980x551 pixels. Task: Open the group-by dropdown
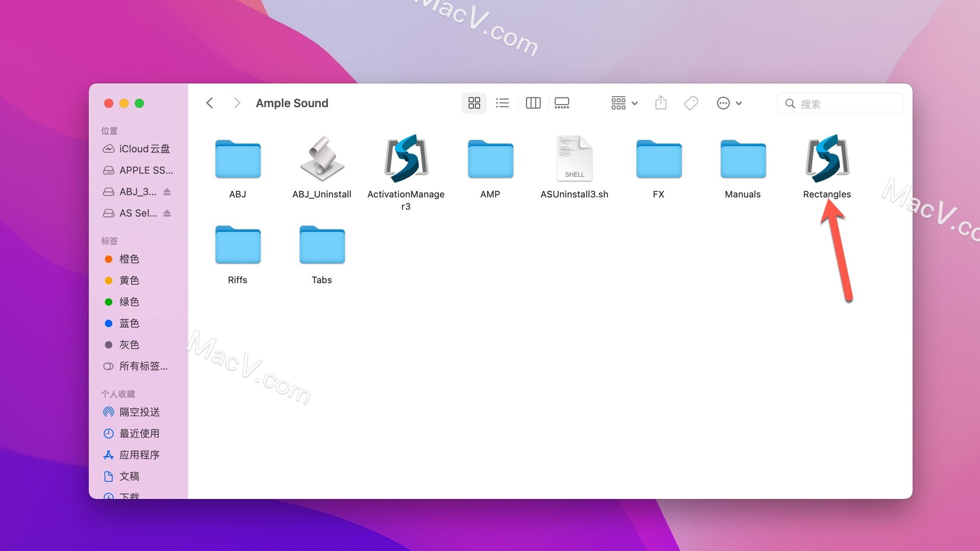[625, 103]
